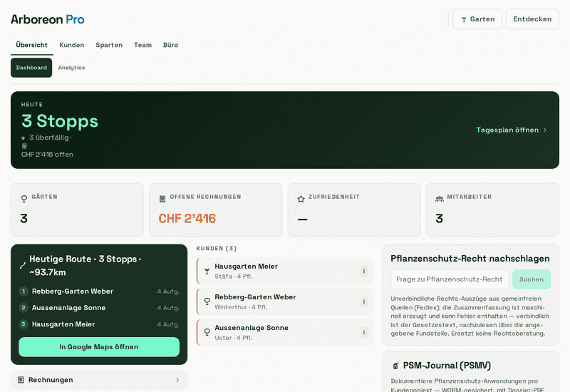Click the tree icon of Aussenanlage Sonne

[x=207, y=332]
